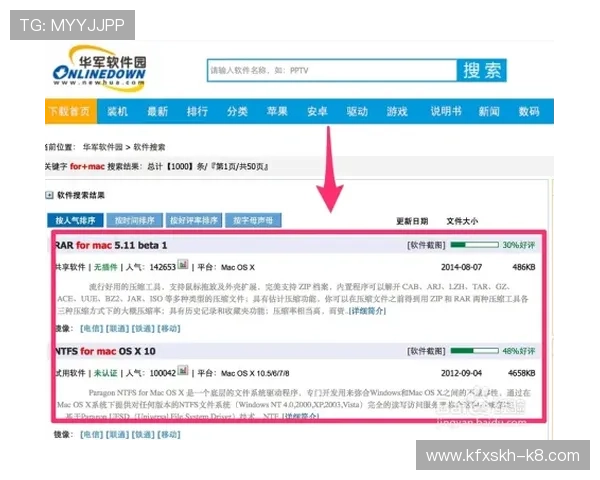The width and height of the screenshot is (600, 480).
Task: Focus the software name search field
Action: pyautogui.click(x=332, y=70)
